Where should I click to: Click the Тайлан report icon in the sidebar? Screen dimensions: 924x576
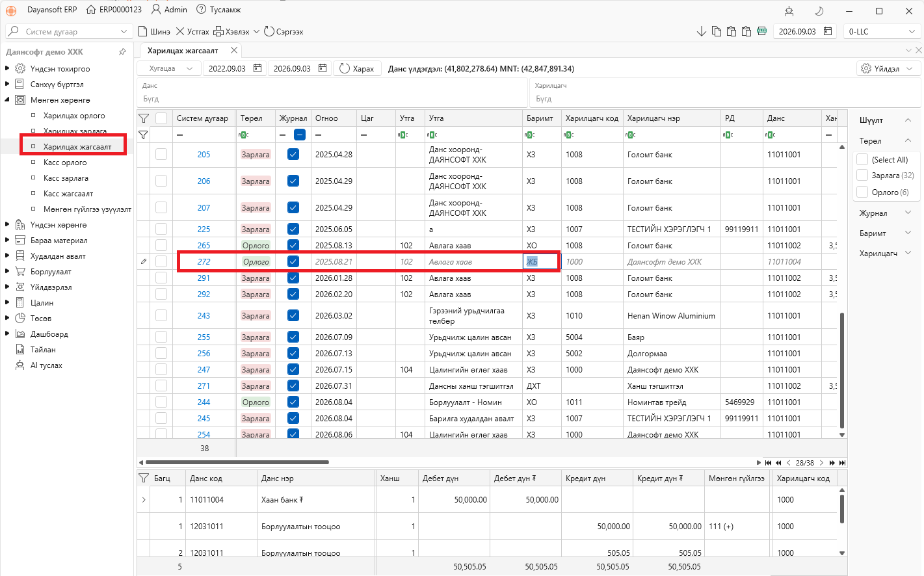coord(20,350)
